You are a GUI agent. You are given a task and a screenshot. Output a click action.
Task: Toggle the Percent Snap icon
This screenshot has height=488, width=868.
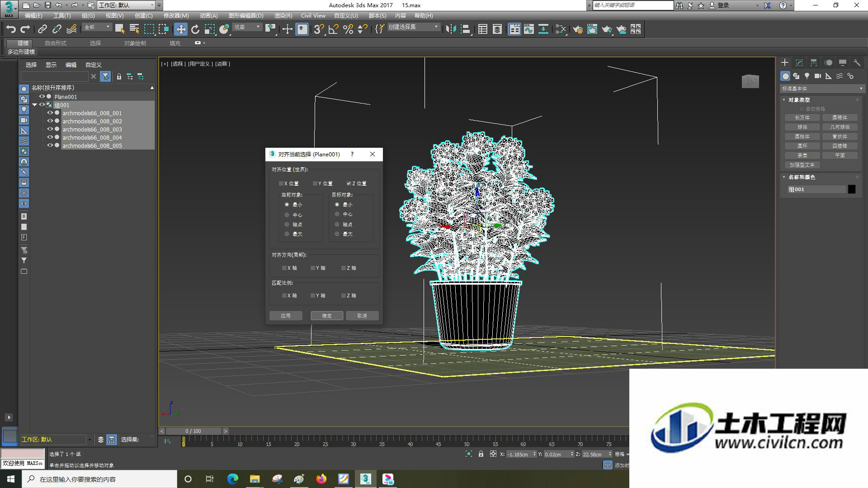point(348,29)
